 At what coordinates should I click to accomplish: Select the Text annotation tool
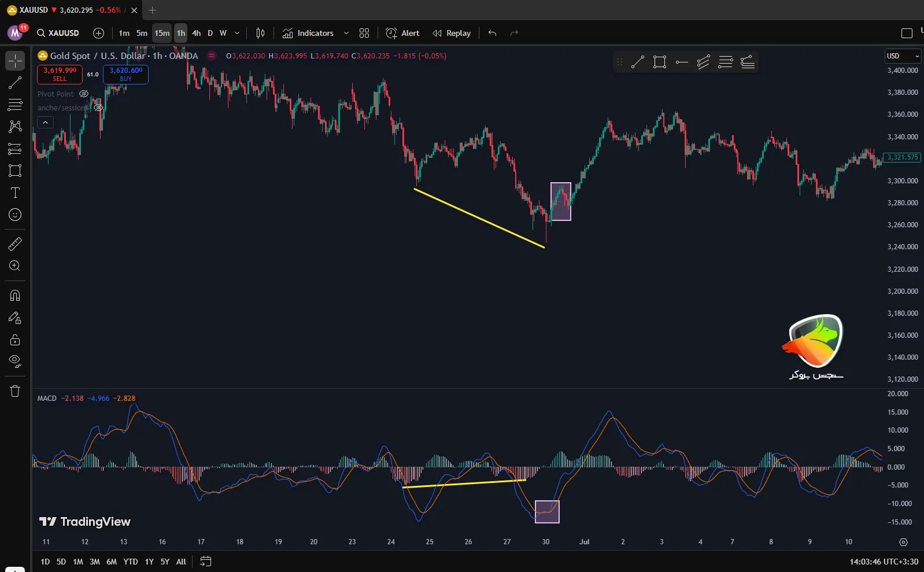pyautogui.click(x=15, y=193)
